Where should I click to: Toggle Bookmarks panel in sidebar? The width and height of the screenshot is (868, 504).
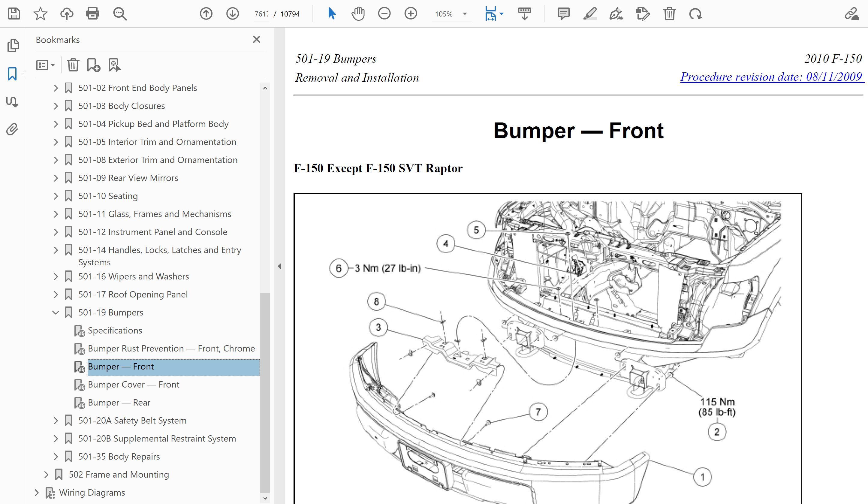(12, 74)
